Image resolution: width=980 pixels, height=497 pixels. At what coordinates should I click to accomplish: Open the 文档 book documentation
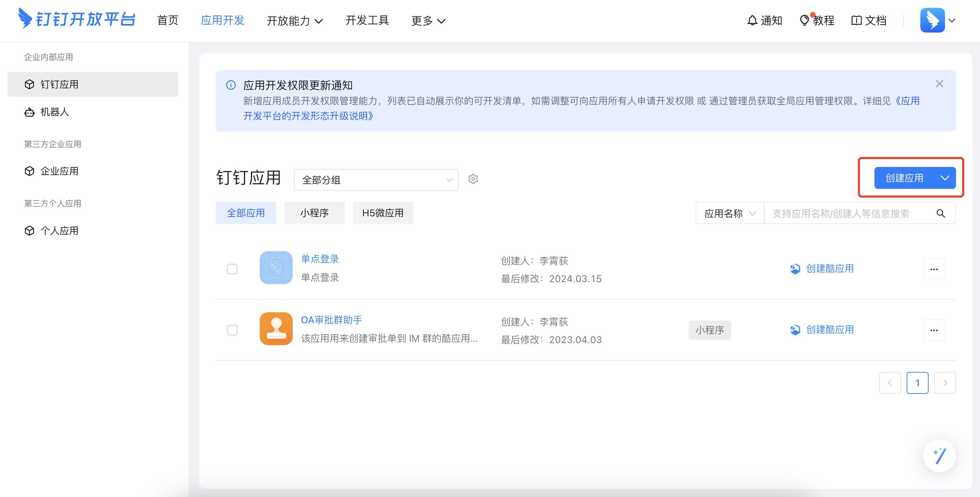(x=869, y=20)
